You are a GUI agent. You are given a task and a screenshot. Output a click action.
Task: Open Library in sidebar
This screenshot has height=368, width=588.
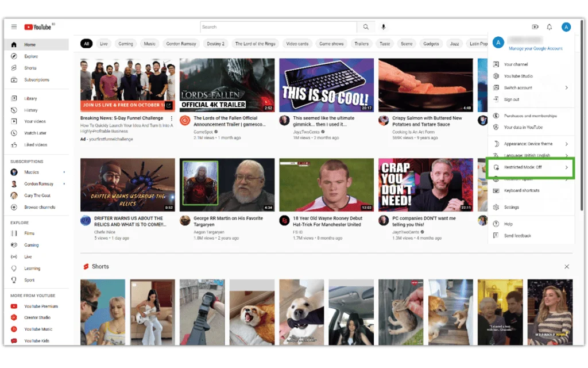pyautogui.click(x=37, y=98)
